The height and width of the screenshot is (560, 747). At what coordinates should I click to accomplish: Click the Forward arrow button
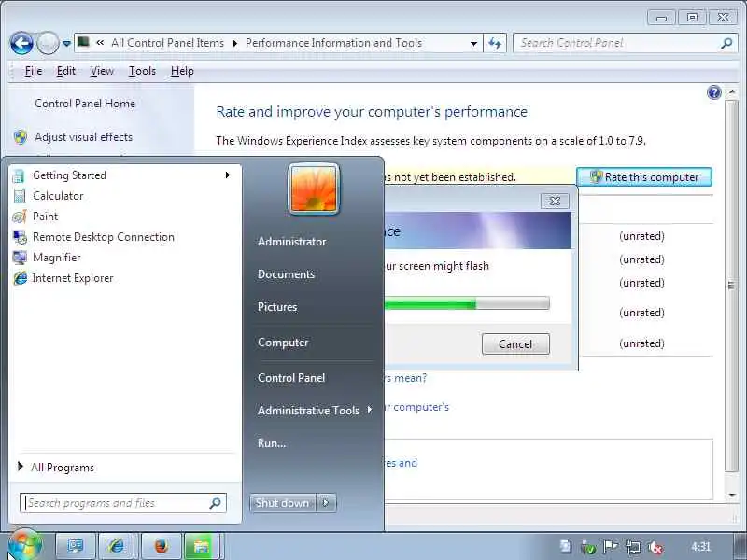[x=48, y=43]
